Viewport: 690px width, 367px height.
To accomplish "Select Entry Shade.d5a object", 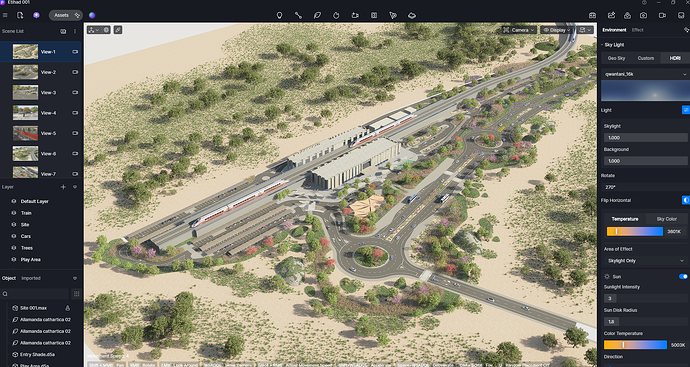I will tap(37, 354).
